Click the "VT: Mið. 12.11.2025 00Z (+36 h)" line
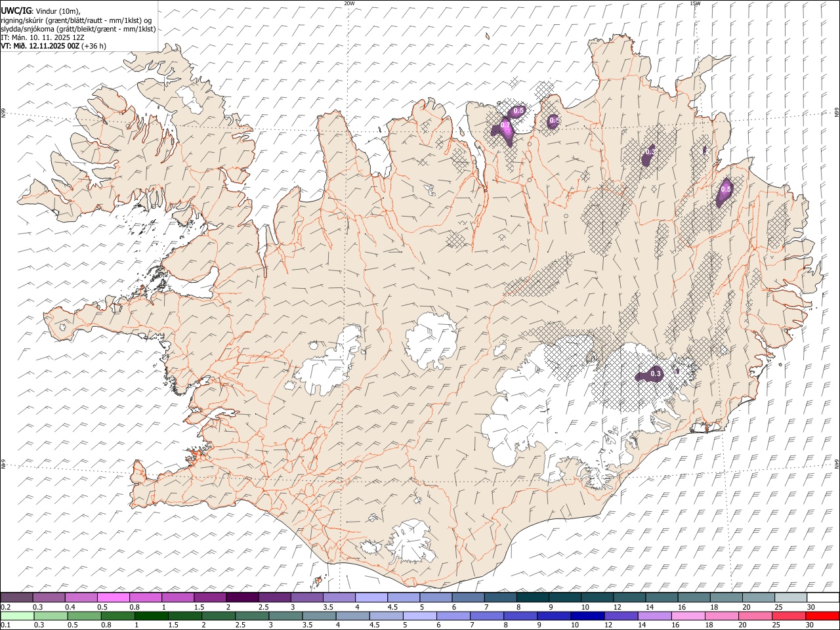Image resolution: width=840 pixels, height=630 pixels. [54, 46]
